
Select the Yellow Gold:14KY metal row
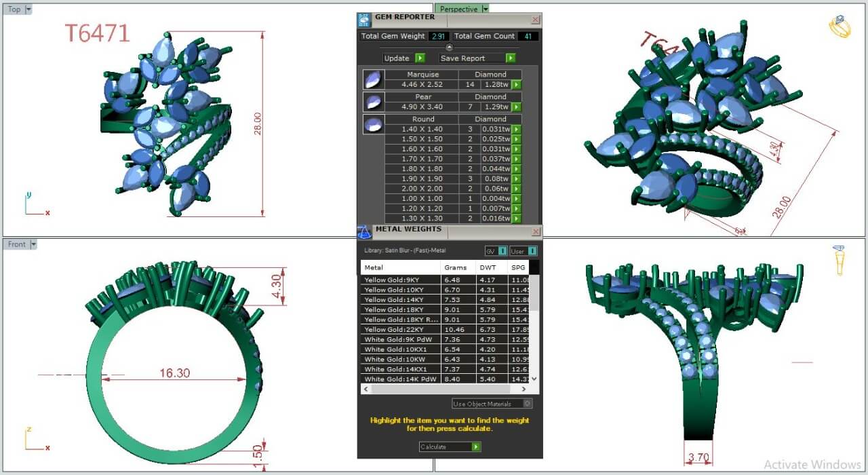400,299
